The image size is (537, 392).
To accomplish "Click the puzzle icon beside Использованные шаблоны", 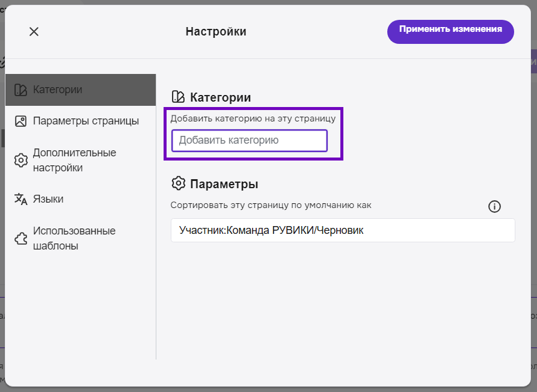I will coord(20,239).
